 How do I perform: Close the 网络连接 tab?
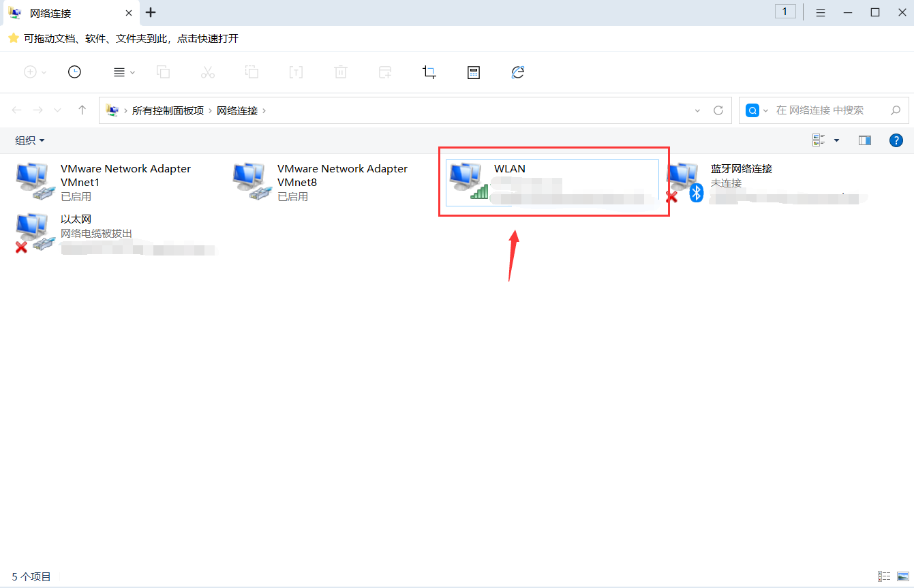tap(129, 13)
